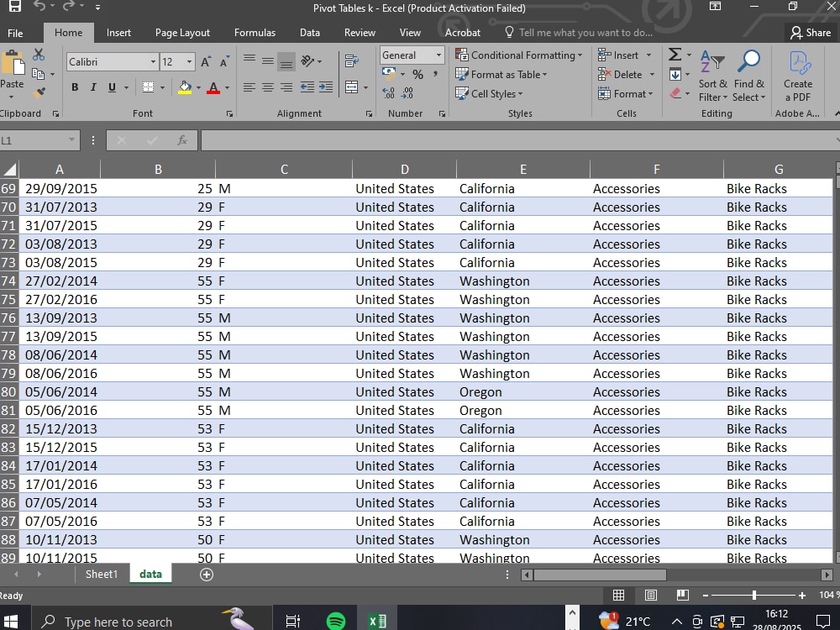Switch to the Insert tab
Image resolution: width=840 pixels, height=630 pixels.
[118, 33]
